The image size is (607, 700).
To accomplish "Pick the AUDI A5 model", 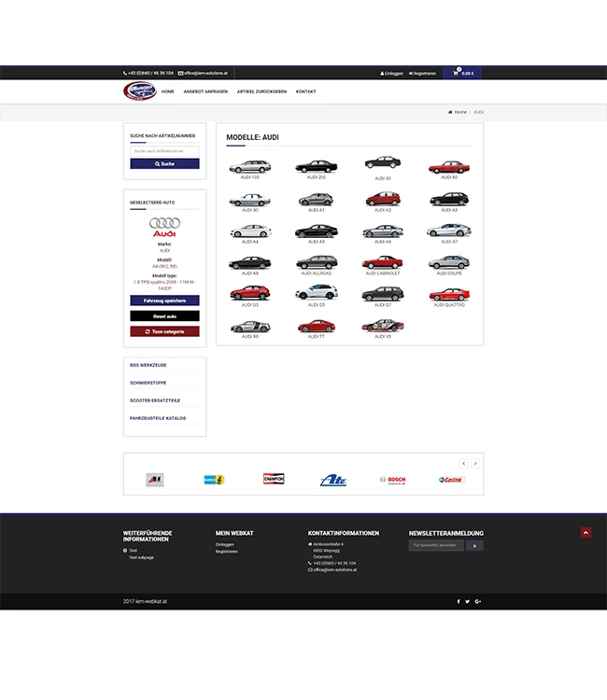I will point(317,231).
